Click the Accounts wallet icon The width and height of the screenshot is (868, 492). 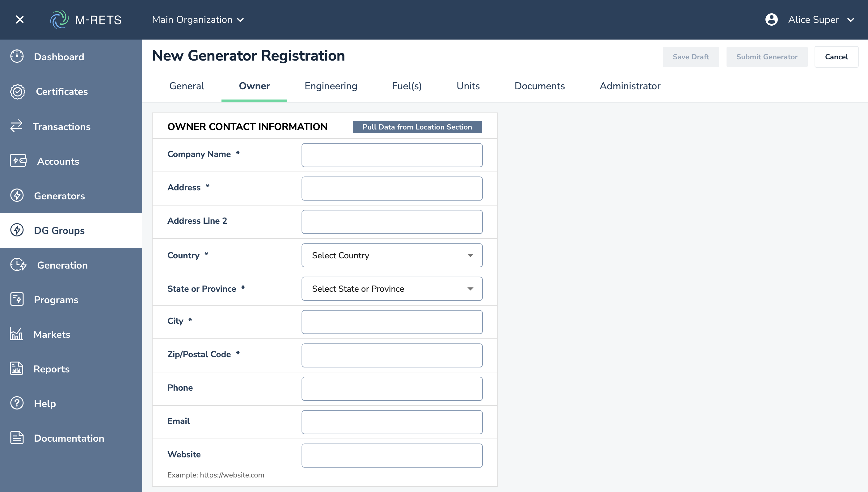(18, 161)
